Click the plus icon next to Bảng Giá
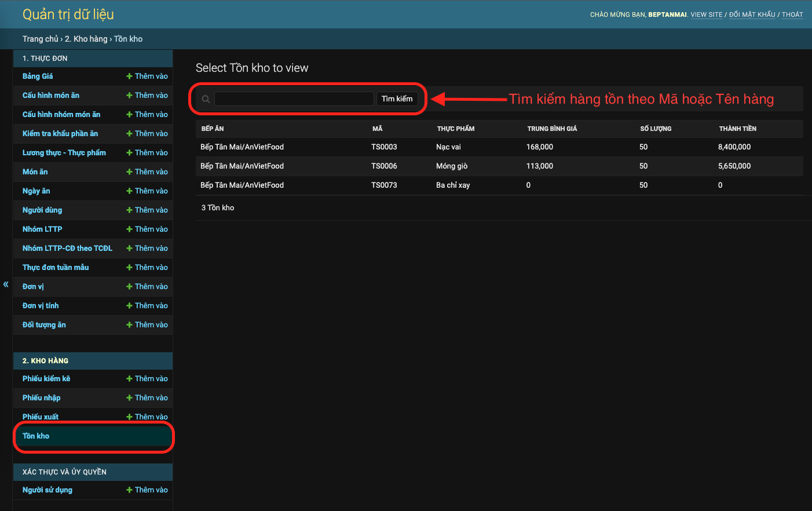Viewport: 812px width, 511px height. pyautogui.click(x=130, y=76)
